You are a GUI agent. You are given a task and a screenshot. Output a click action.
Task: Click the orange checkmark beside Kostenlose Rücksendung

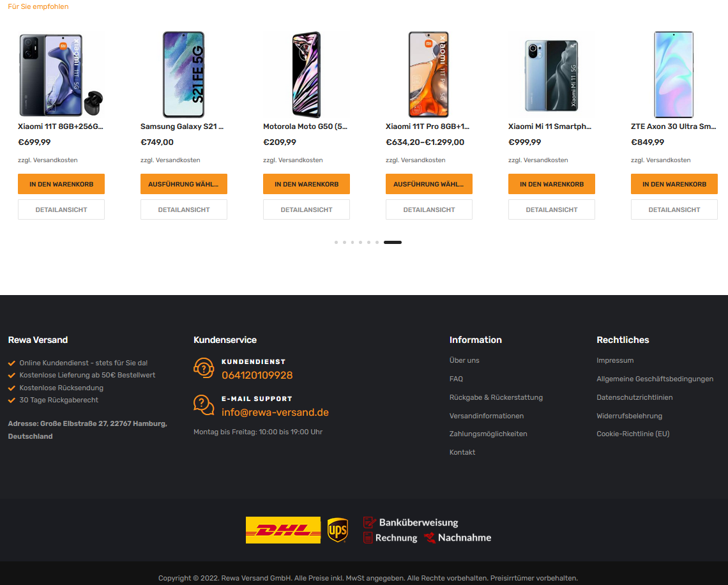tap(11, 388)
